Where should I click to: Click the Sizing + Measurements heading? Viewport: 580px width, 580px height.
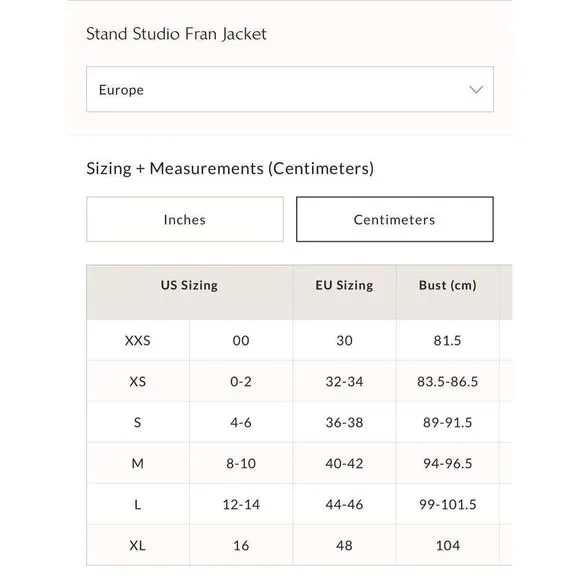pos(230,169)
